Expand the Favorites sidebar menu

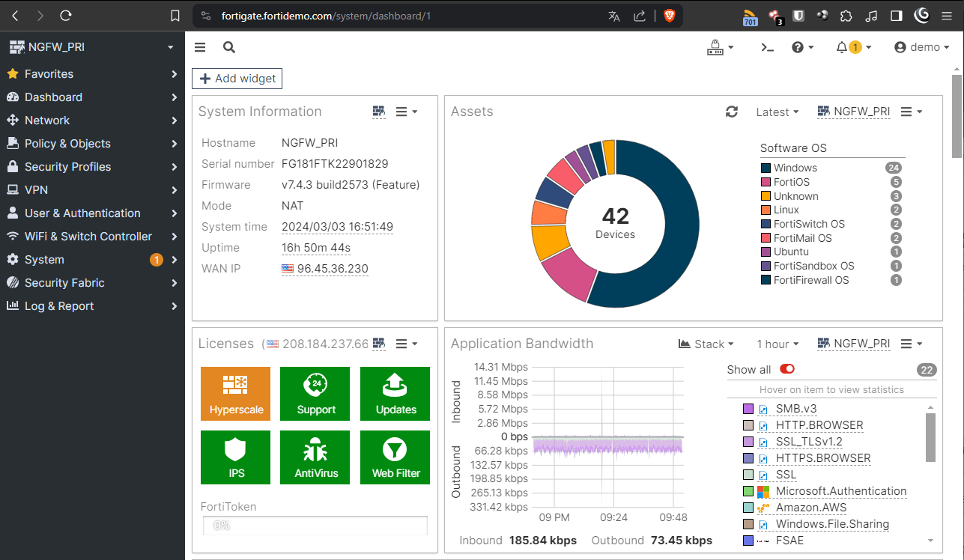pyautogui.click(x=92, y=74)
